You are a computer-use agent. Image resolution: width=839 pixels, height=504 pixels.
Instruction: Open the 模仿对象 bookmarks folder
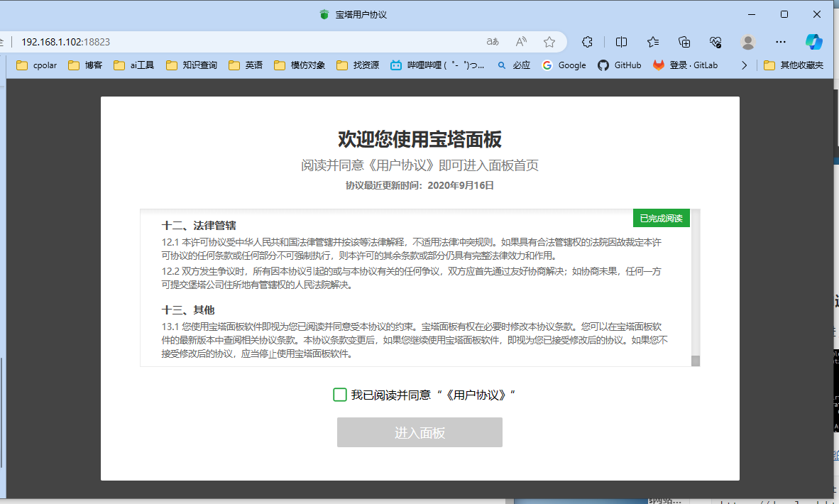(x=300, y=65)
